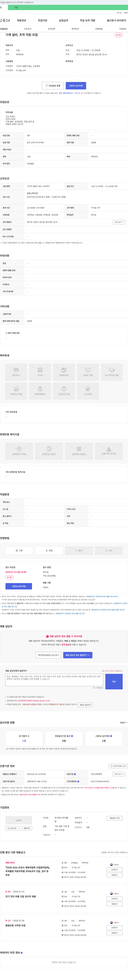This screenshot has width=128, height=980.
Task: Click the D-20 badge near job title
Action: pyautogui.click(x=118, y=35)
